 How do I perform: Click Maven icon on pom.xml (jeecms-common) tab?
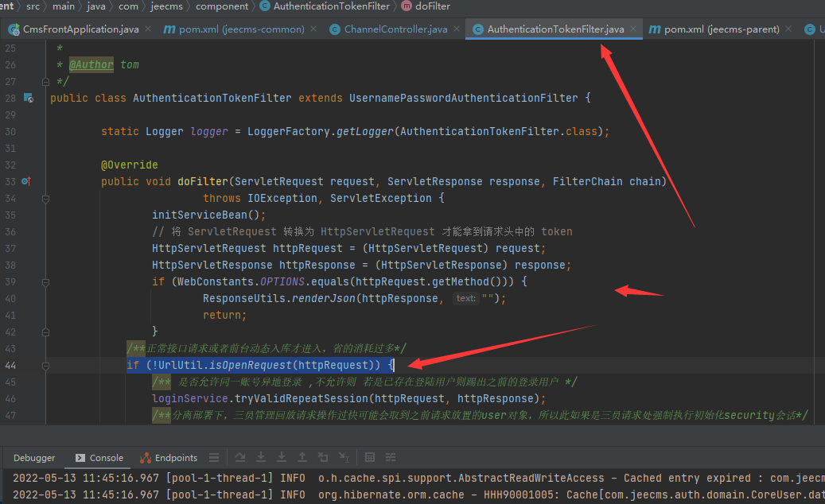coord(169,29)
